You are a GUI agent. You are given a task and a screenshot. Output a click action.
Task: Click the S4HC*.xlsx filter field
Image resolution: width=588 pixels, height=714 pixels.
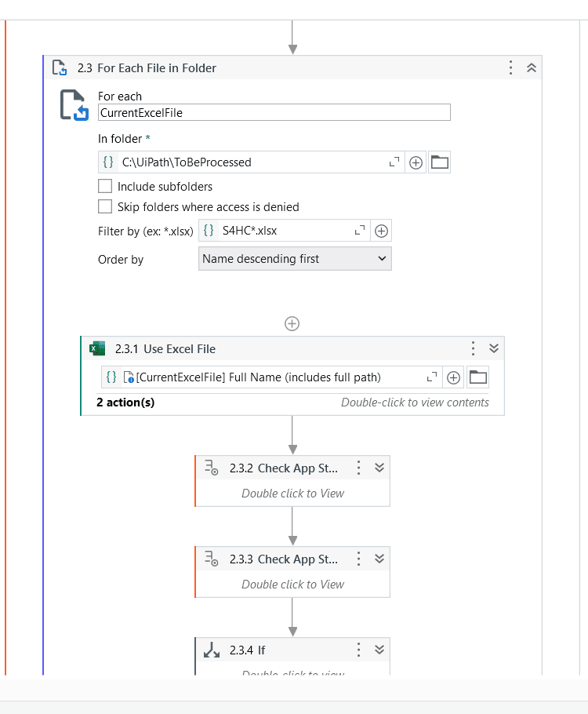click(249, 231)
